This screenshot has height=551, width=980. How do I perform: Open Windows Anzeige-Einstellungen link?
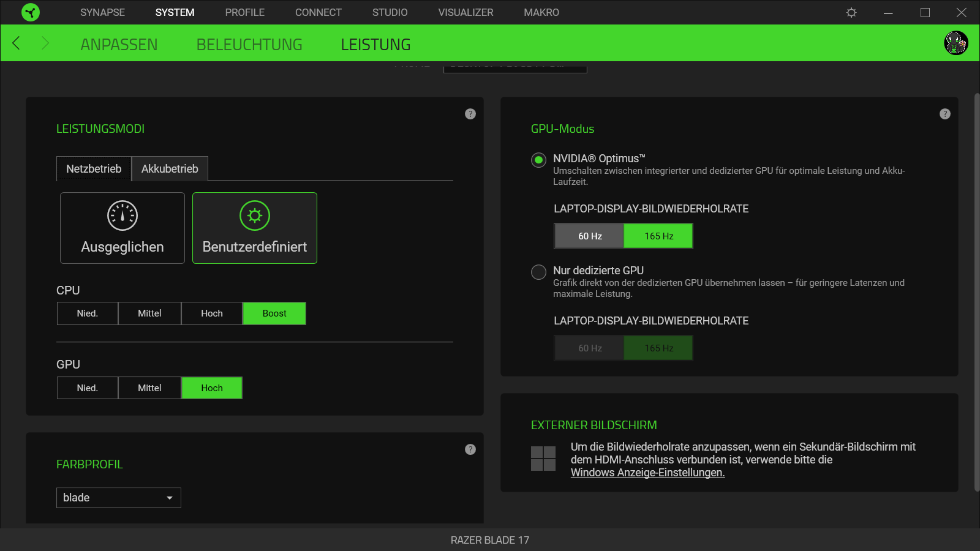click(x=647, y=473)
